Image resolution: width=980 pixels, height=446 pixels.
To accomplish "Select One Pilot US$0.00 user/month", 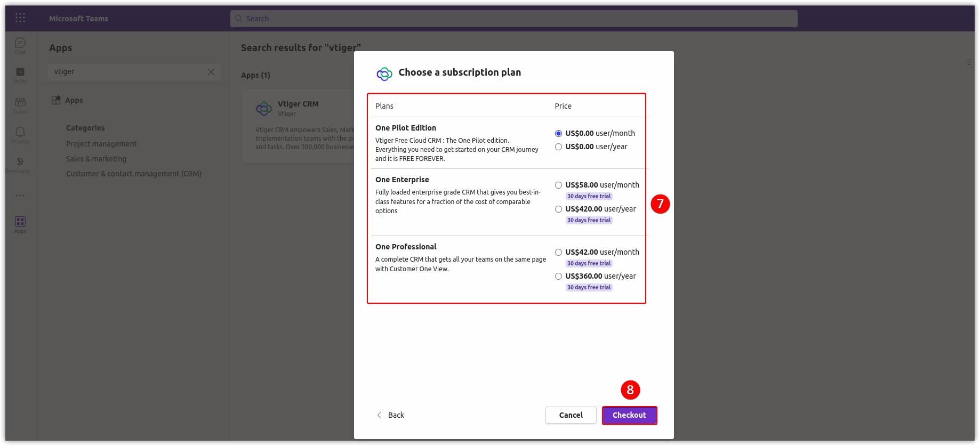I will [x=558, y=133].
